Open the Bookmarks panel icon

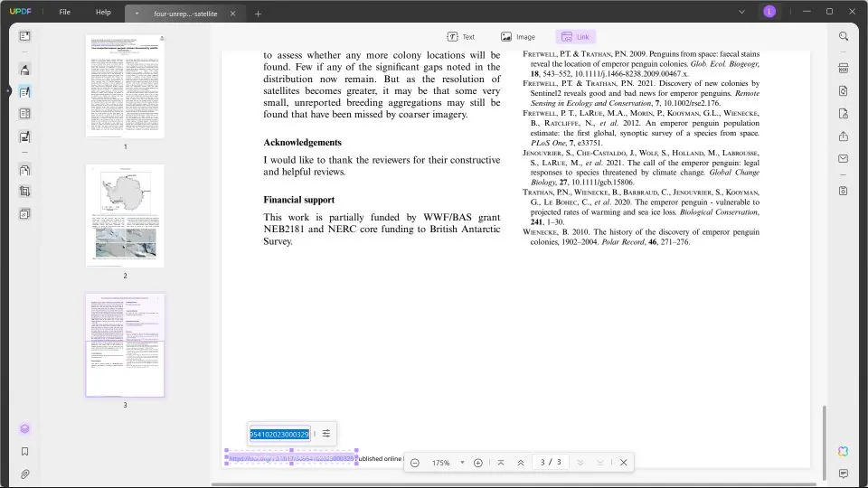click(x=24, y=452)
